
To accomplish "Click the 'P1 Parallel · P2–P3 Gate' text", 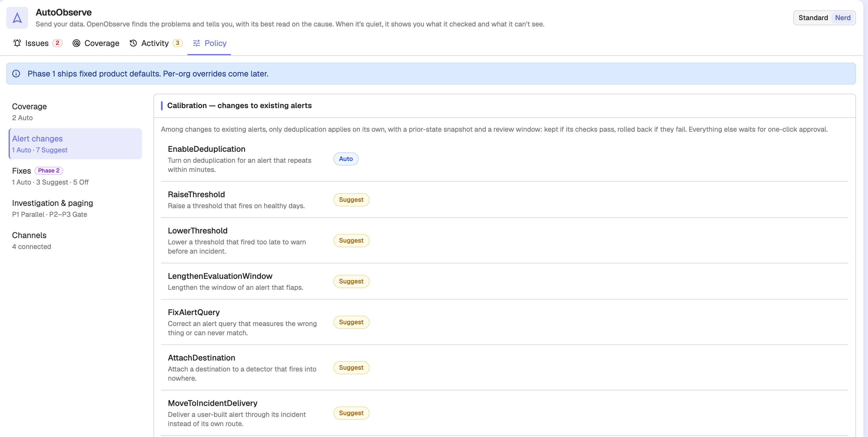I will [49, 214].
